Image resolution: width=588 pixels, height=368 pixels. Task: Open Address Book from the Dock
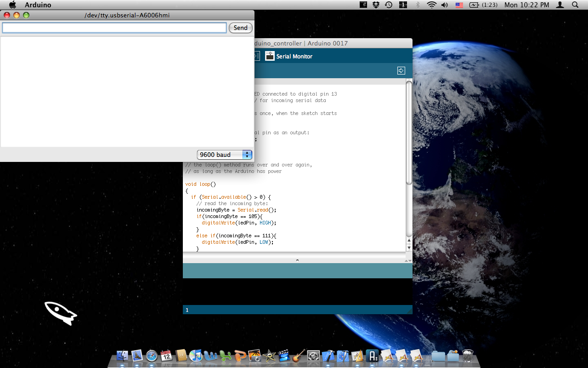181,356
